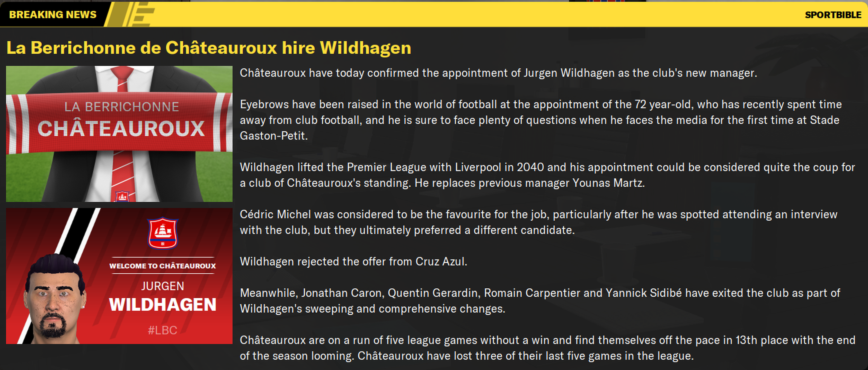
Task: Select the Breaking News banner label
Action: tap(52, 14)
